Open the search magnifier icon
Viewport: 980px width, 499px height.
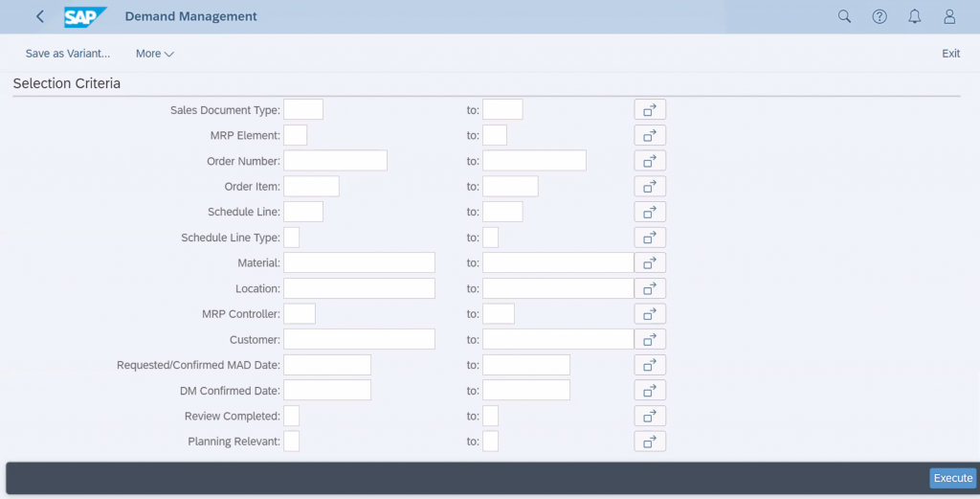pyautogui.click(x=844, y=16)
